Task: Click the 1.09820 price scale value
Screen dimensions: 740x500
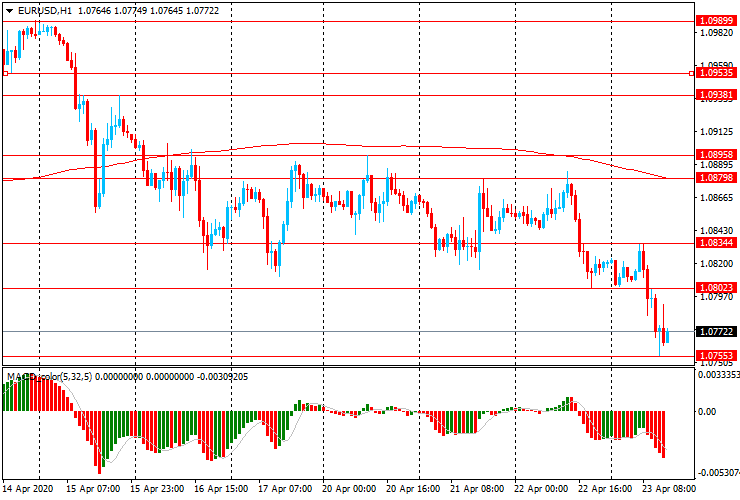Action: pyautogui.click(x=717, y=33)
